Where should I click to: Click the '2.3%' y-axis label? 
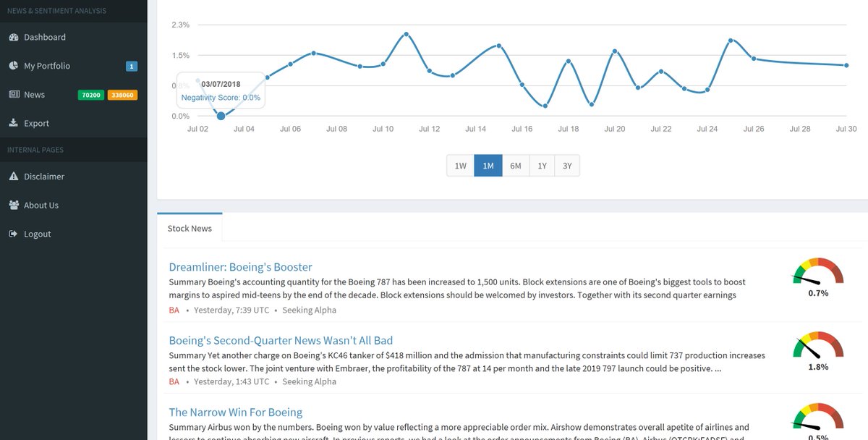click(180, 25)
